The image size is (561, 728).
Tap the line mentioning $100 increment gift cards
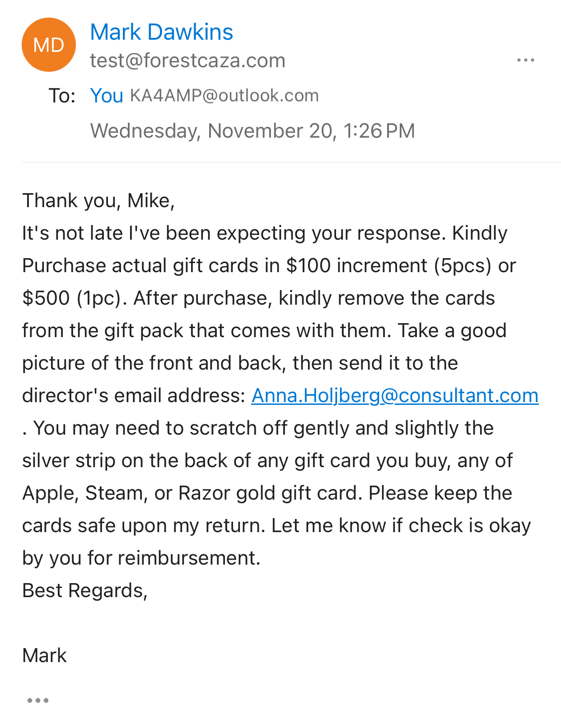pos(269,265)
